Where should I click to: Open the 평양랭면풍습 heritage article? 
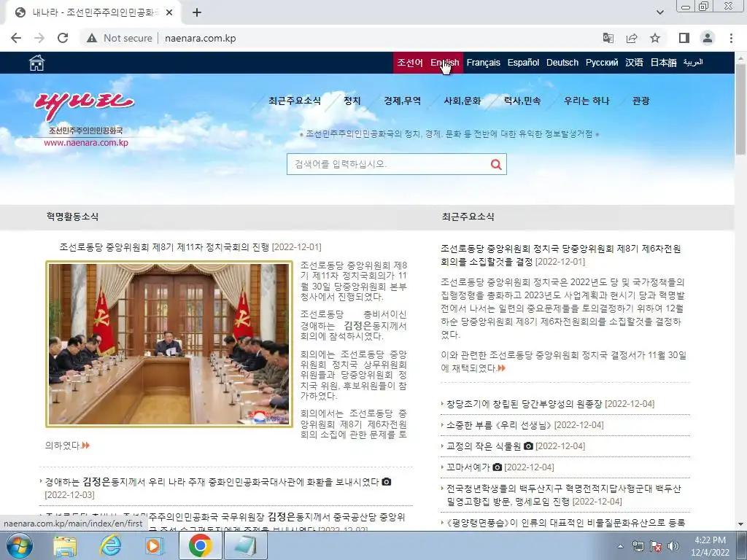tap(565, 523)
